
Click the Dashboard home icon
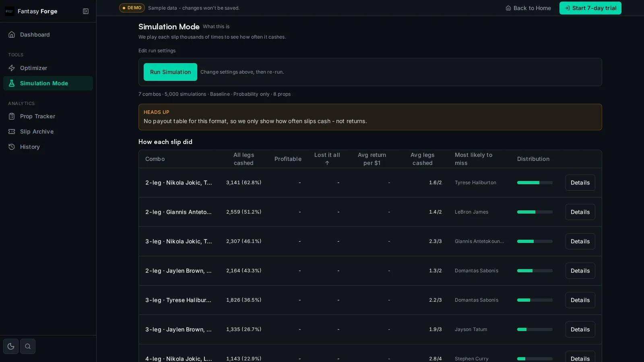pyautogui.click(x=12, y=35)
